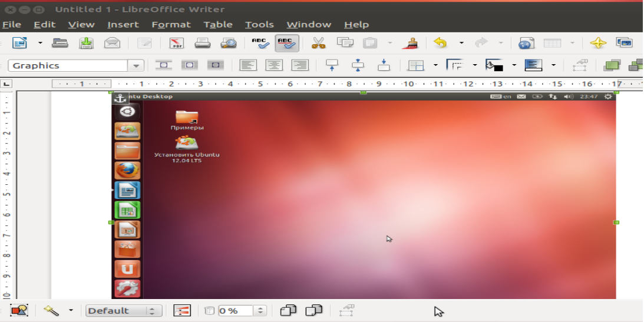Toggle AutoSpellcheck button
The height and width of the screenshot is (322, 644).
(287, 42)
